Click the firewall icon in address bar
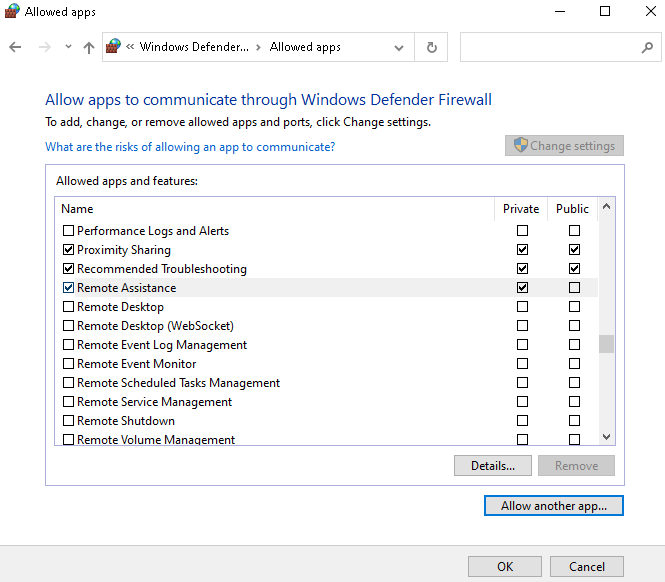This screenshot has height=582, width=665. (x=113, y=46)
